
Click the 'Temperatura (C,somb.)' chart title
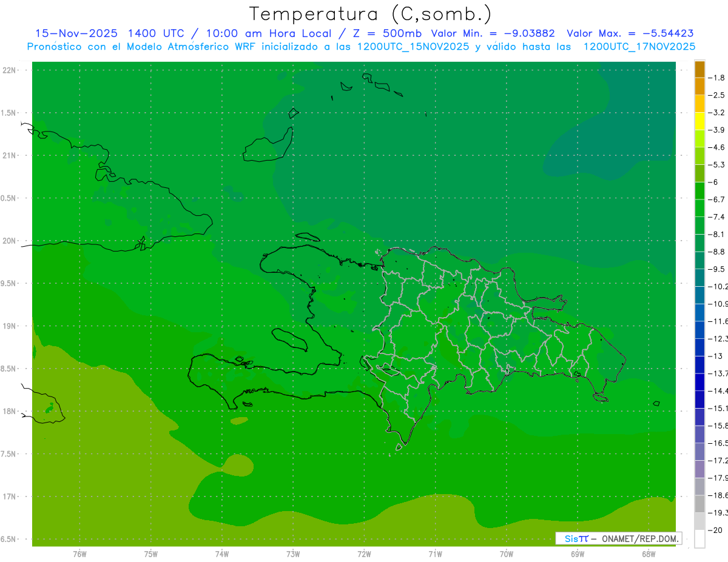point(370,14)
